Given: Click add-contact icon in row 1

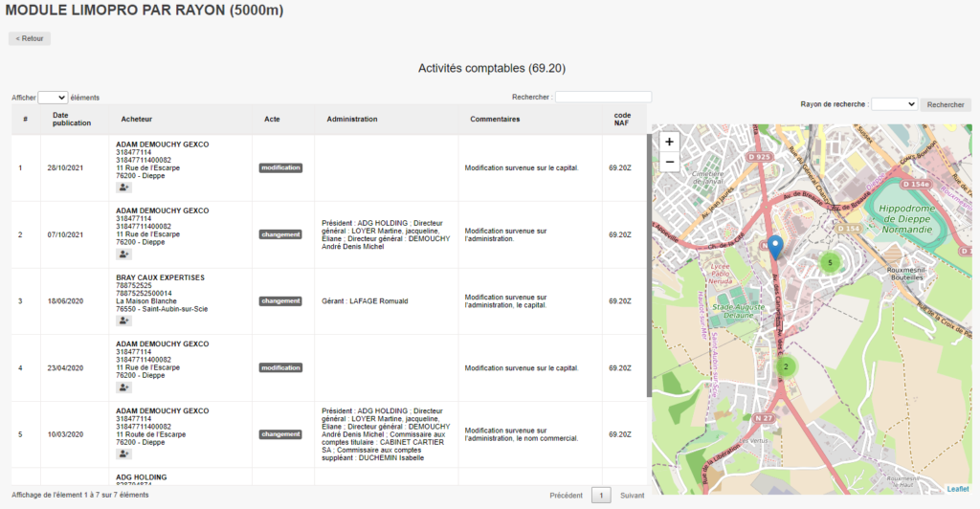Looking at the screenshot, I should (x=124, y=188).
